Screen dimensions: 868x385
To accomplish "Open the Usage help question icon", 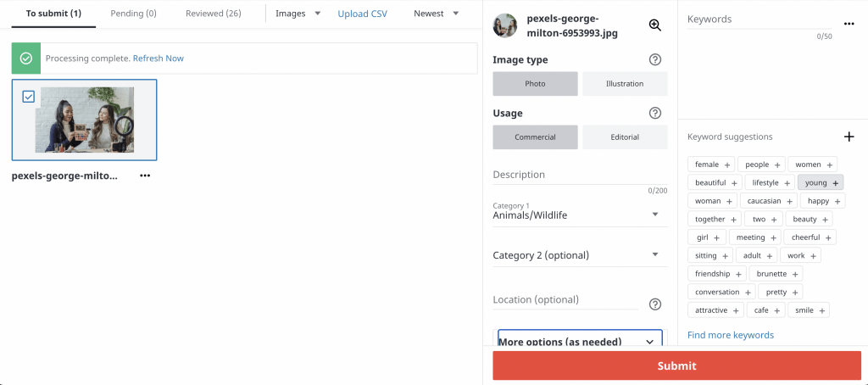I will pos(654,113).
